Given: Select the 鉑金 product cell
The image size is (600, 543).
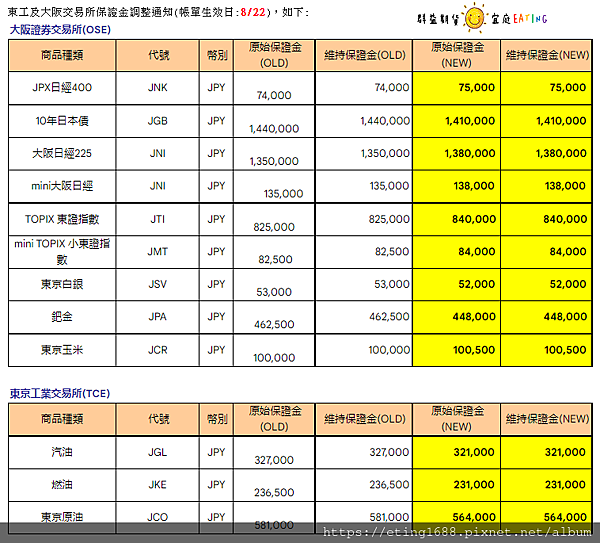Looking at the screenshot, I should pos(62,317).
